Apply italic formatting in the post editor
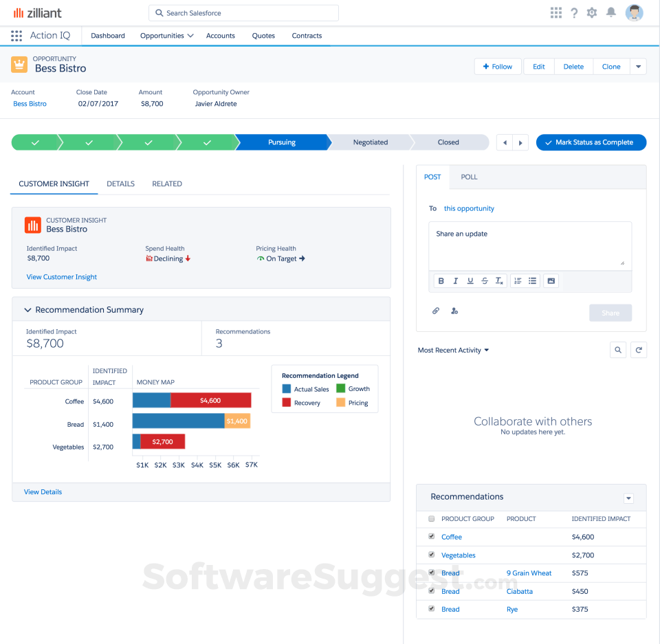 point(455,280)
